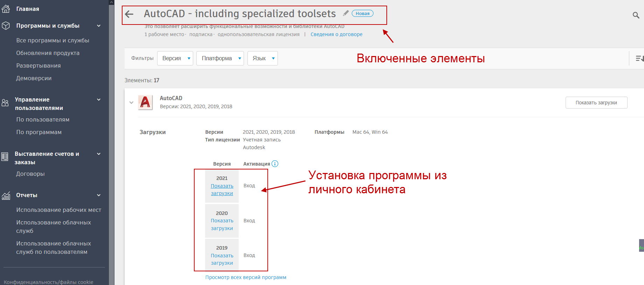Click Показать загрузки link for 2021
Image resolution: width=644 pixels, height=285 pixels.
pyautogui.click(x=222, y=190)
